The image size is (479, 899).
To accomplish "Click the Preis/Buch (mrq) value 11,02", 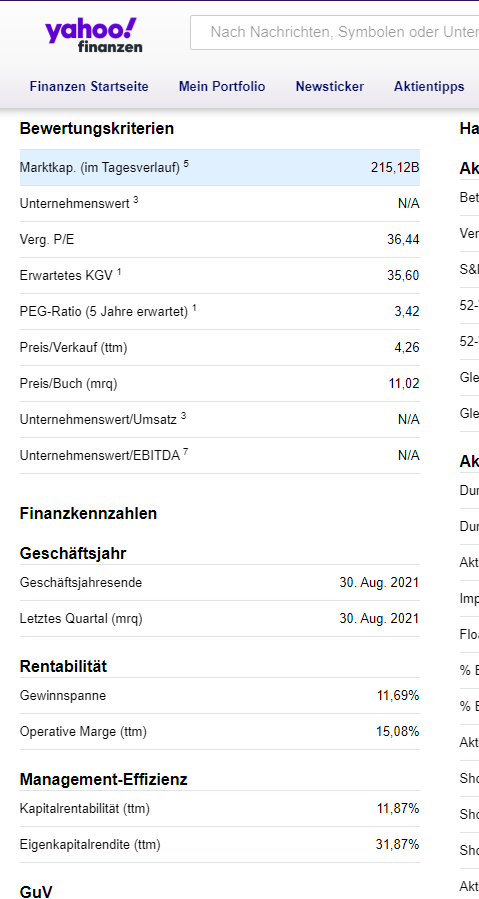I will tap(404, 384).
